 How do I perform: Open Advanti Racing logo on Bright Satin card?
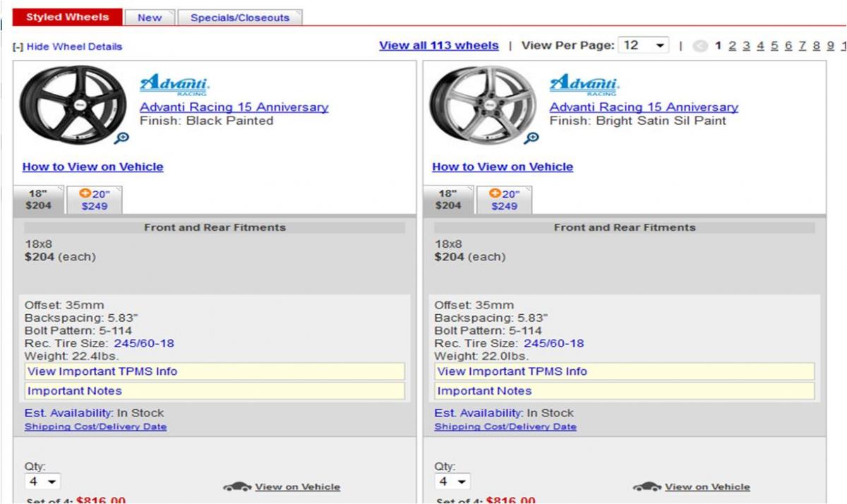(584, 84)
